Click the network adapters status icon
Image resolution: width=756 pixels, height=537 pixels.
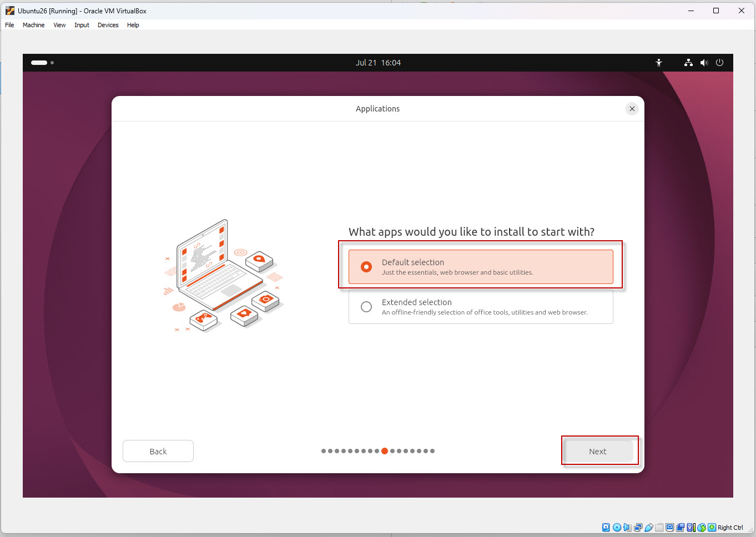tap(638, 528)
